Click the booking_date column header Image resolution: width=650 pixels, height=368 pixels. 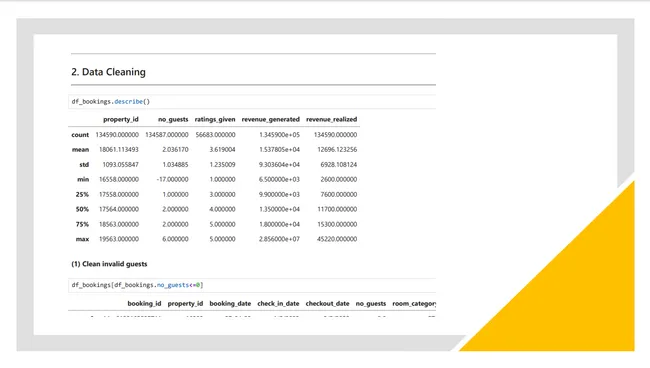click(x=230, y=304)
